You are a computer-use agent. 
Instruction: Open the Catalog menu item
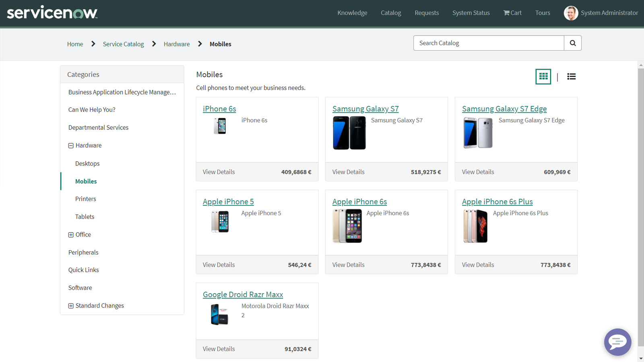[x=391, y=13]
